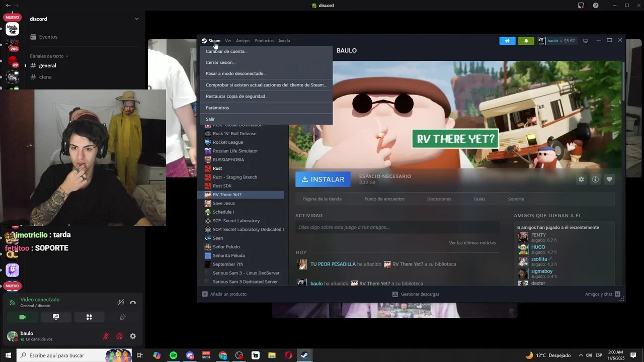Open Chrome from the taskbar
The image size is (644, 362).
click(223, 355)
